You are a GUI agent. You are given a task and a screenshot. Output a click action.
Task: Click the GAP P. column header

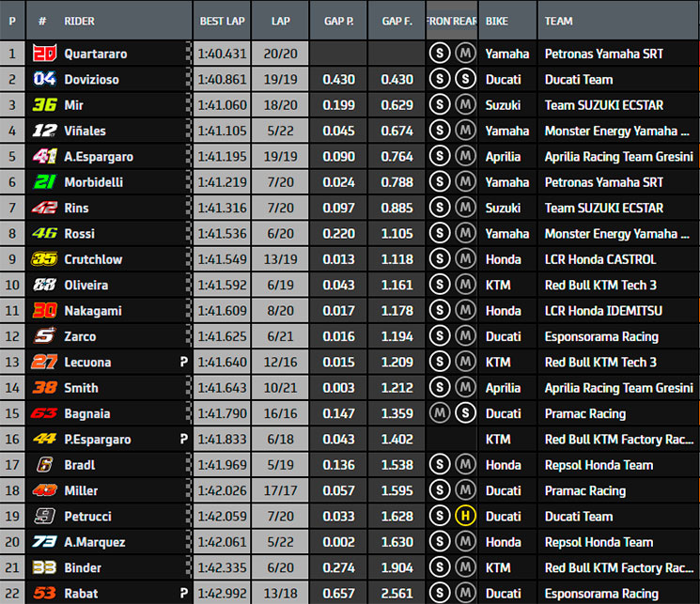click(338, 21)
